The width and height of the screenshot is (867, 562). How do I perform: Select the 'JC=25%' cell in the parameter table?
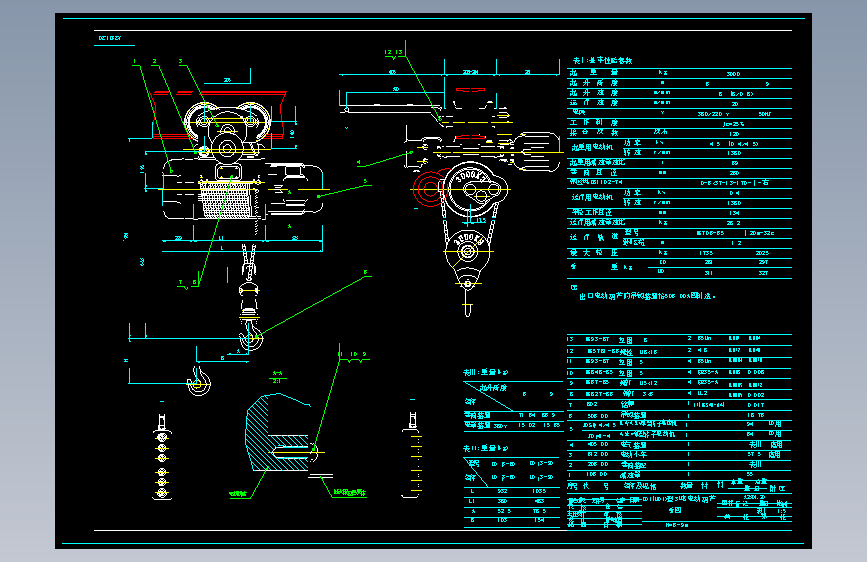point(733,124)
